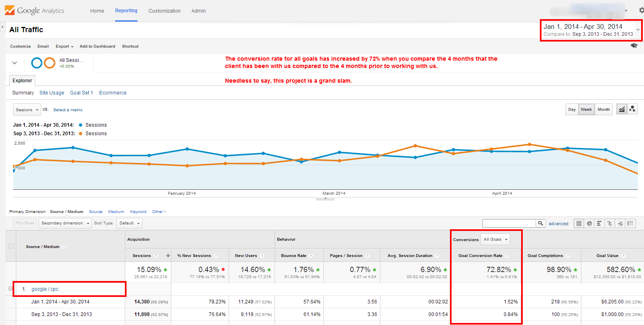This screenshot has height=325, width=644.
Task: Toggle chart granularity to Week
Action: click(x=586, y=110)
